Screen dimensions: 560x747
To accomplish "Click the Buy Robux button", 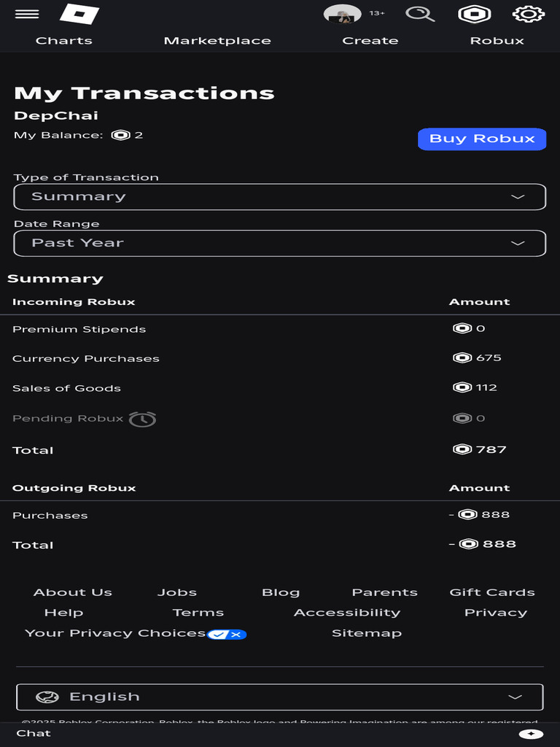I will click(x=482, y=139).
